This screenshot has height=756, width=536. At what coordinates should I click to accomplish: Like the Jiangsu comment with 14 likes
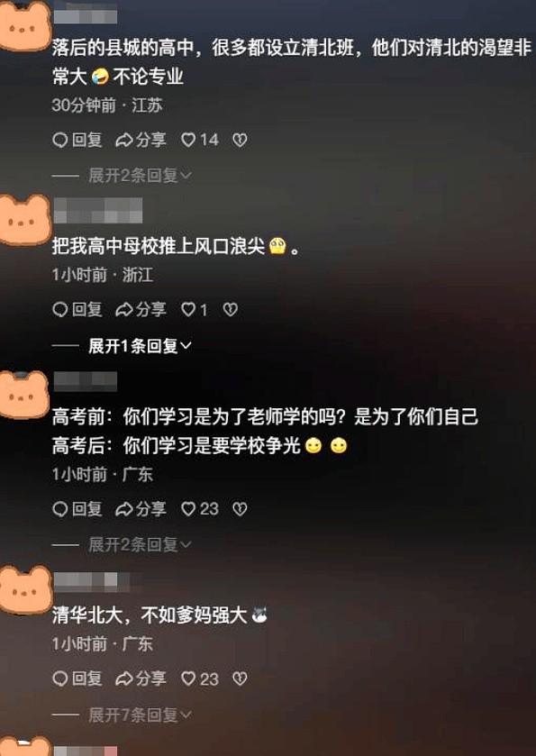(x=200, y=141)
